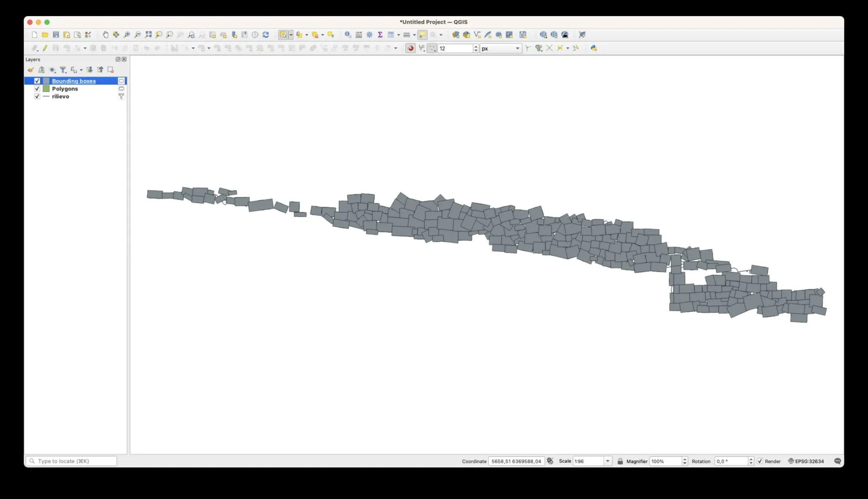This screenshot has height=499, width=868.
Task: Open the select features tool dropdown arrow
Action: click(291, 35)
